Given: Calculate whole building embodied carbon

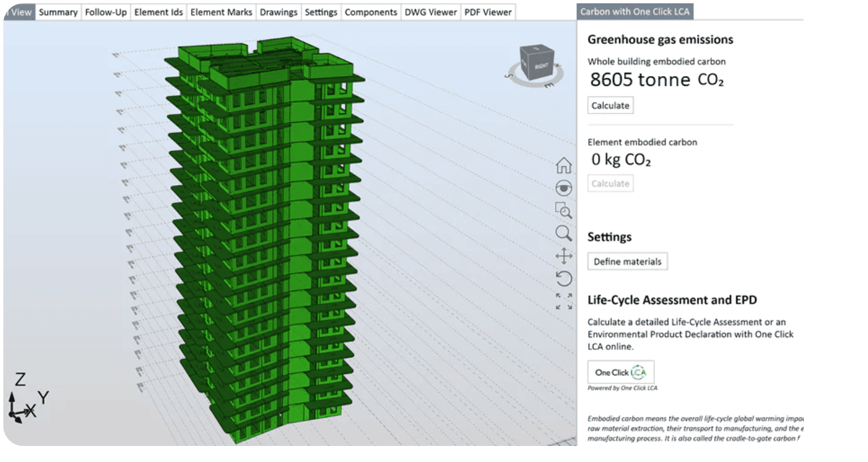Looking at the screenshot, I should pos(610,105).
